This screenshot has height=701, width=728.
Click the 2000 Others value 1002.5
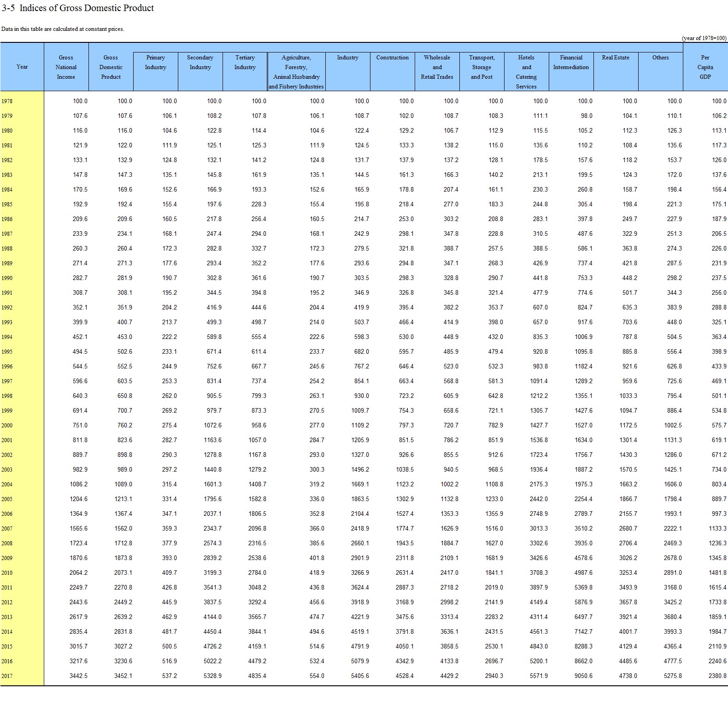[673, 425]
